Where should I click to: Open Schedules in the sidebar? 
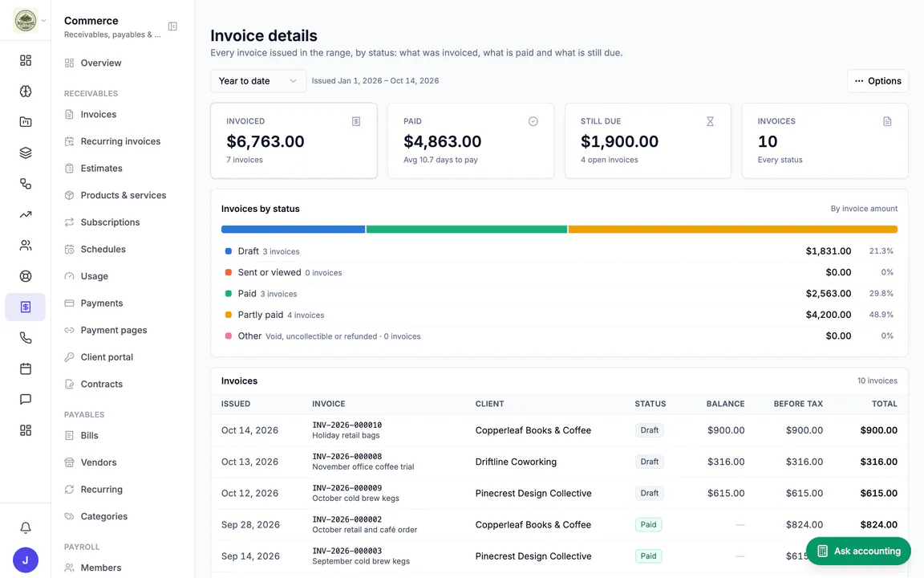[103, 250]
